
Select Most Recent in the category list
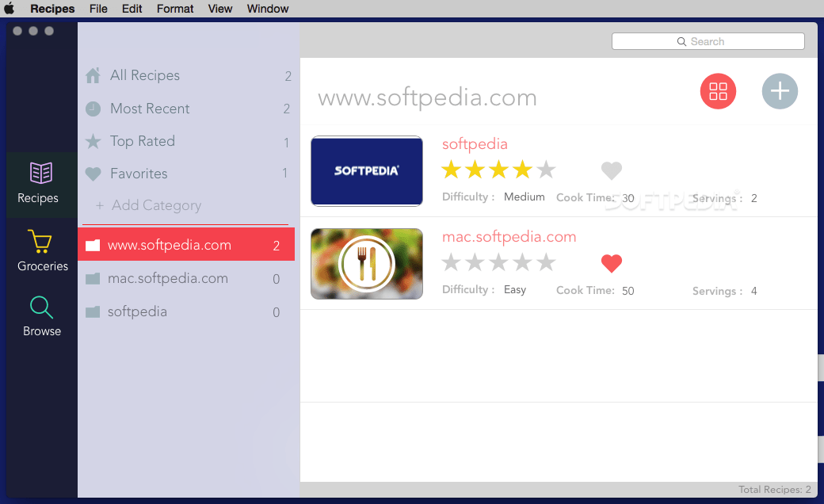(x=188, y=109)
